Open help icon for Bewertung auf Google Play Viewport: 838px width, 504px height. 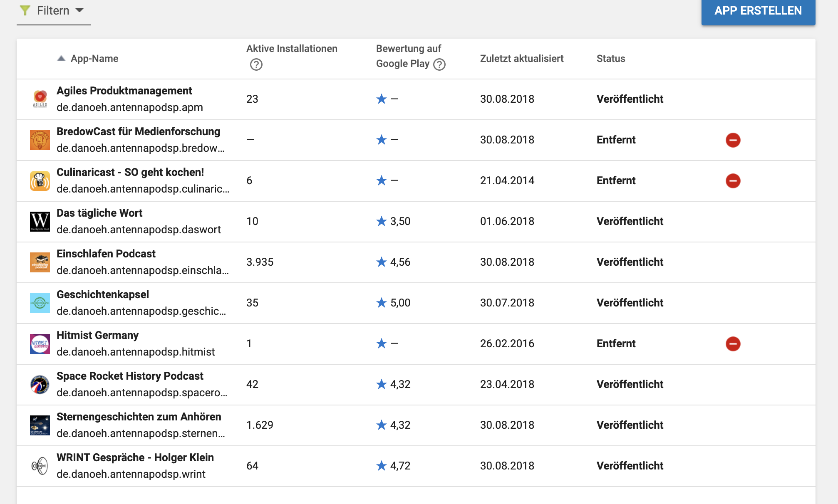pos(439,64)
